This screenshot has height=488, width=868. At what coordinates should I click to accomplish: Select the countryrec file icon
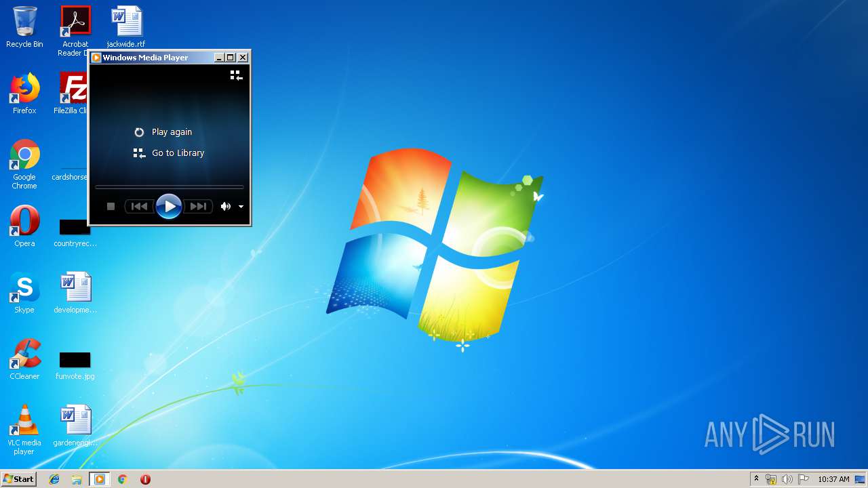pyautogui.click(x=75, y=232)
